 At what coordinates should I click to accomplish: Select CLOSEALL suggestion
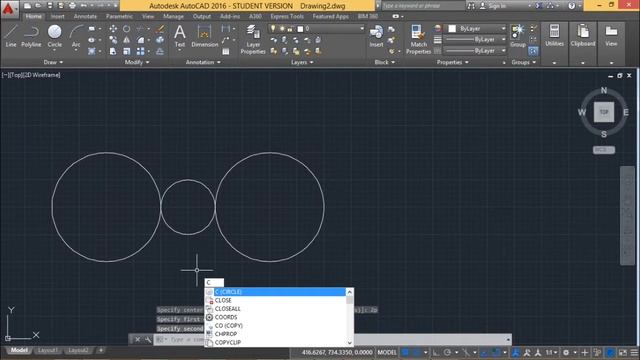tap(275, 309)
